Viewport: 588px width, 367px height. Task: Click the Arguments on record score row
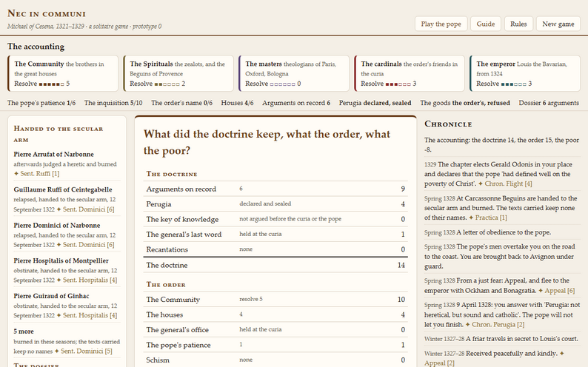pyautogui.click(x=275, y=189)
